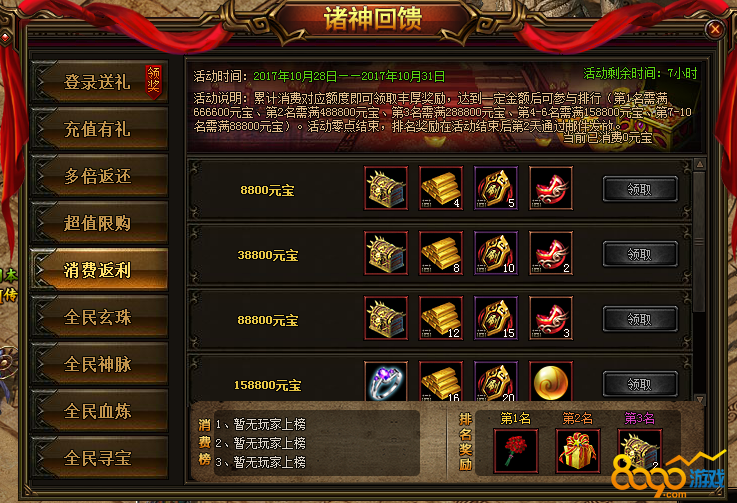Select the gift box second-place reward
The image size is (737, 503).
[x=578, y=451]
